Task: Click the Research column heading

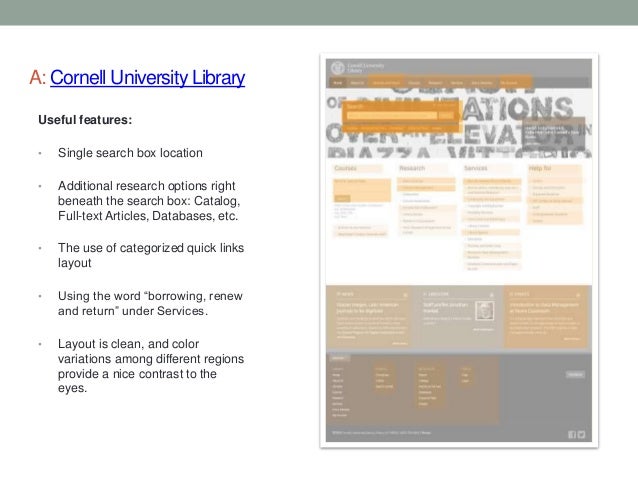Action: [412, 168]
